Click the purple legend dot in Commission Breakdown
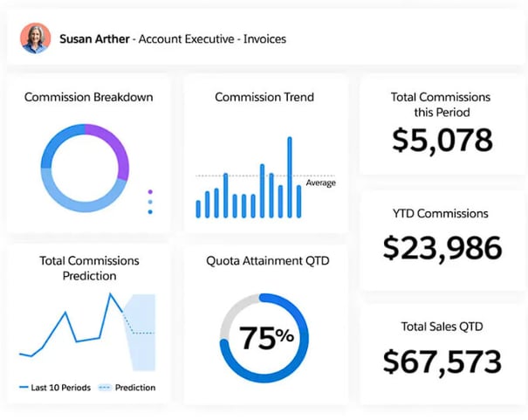 [x=150, y=191]
